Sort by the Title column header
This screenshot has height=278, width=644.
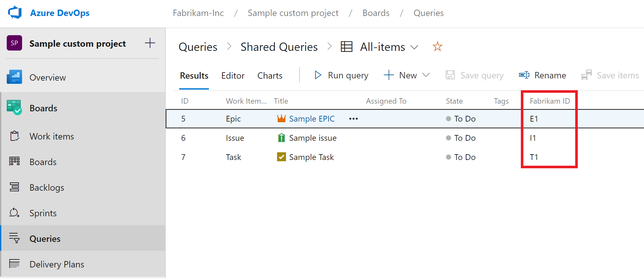(x=281, y=101)
